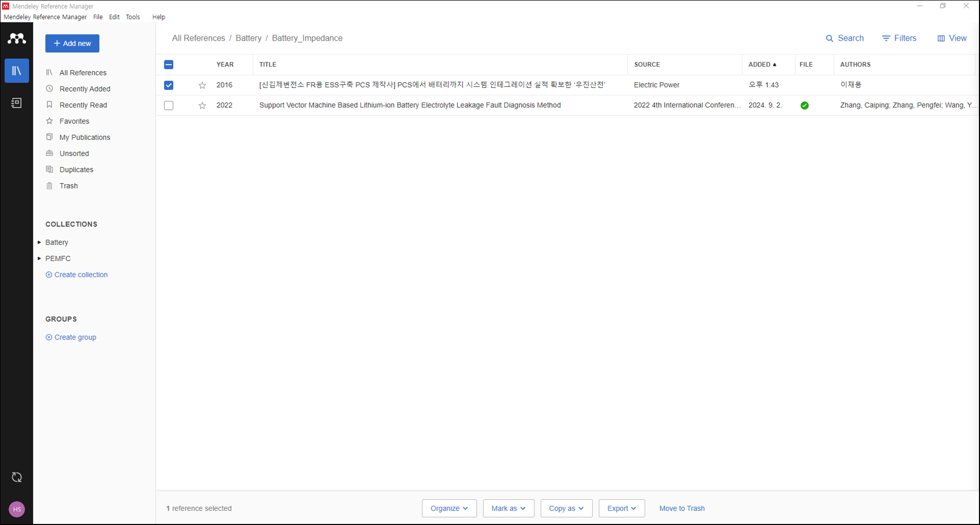
Task: Expand the Battery collection
Action: [40, 242]
